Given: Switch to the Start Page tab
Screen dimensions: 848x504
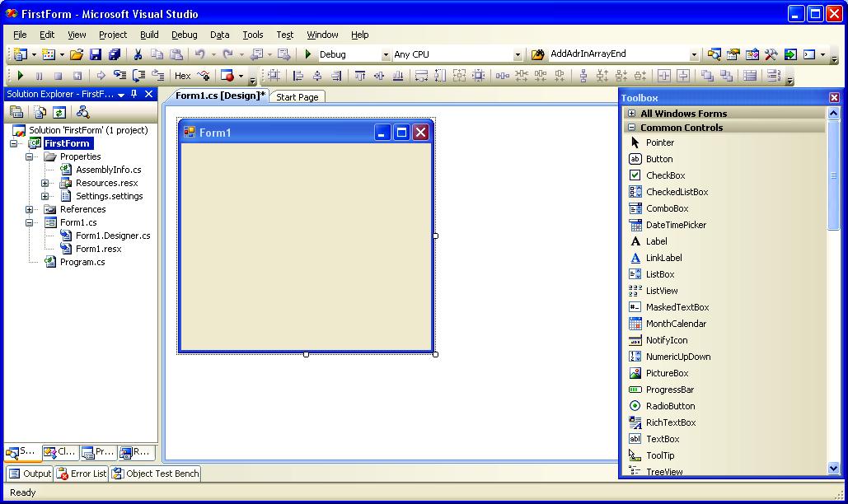Looking at the screenshot, I should coord(297,97).
